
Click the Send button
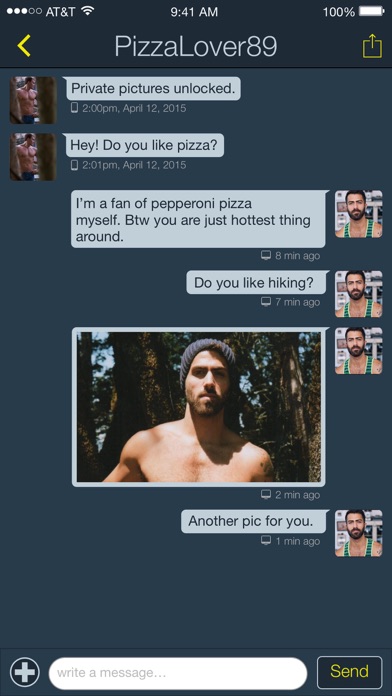click(x=349, y=672)
